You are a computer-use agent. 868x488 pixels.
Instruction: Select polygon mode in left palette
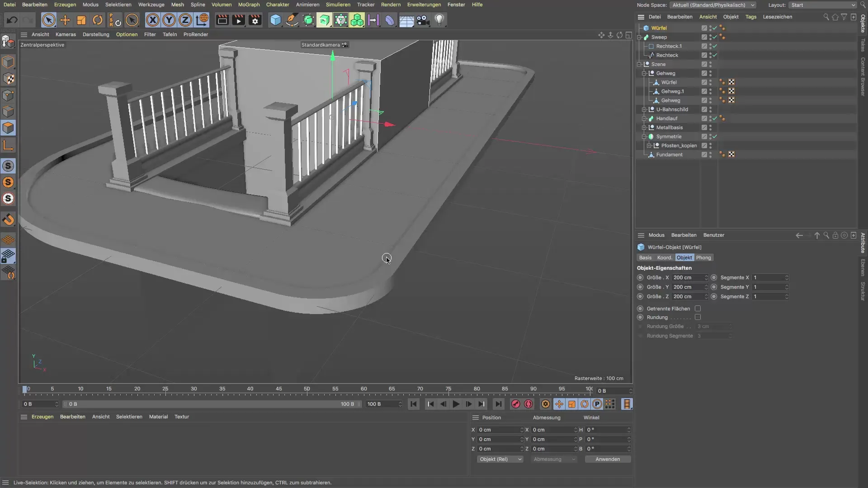point(8,128)
